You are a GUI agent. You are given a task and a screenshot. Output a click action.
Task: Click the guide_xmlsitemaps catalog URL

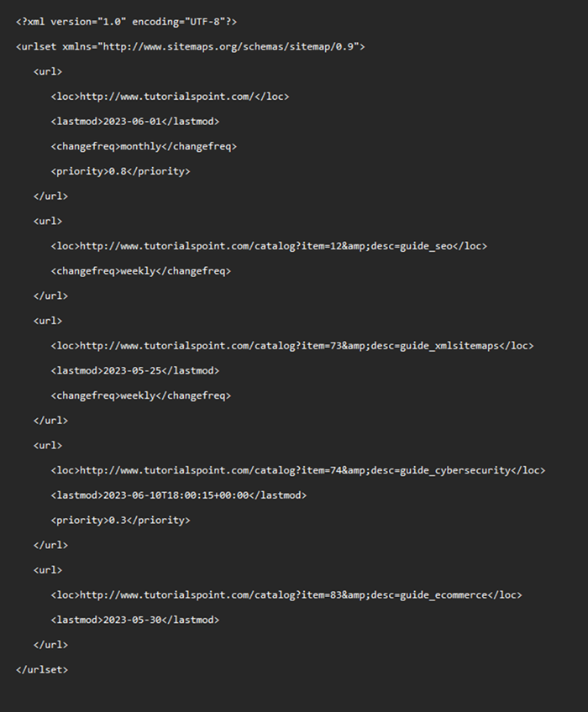290,346
